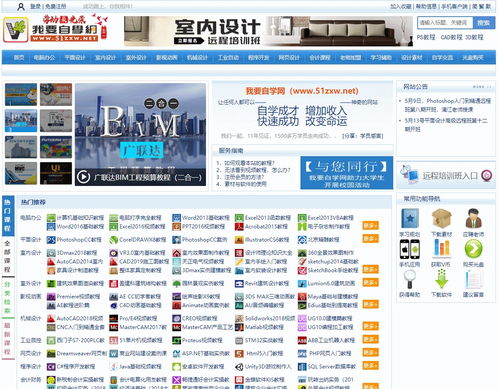499x389 pixels.
Task: Open the 5月9日 Photoshop announcement
Action: (447, 105)
